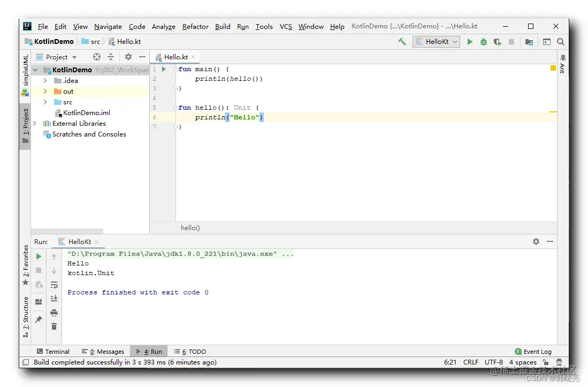This screenshot has width=588, height=387.
Task: Click the hello() breadcrumb under the editor
Action: [190, 227]
